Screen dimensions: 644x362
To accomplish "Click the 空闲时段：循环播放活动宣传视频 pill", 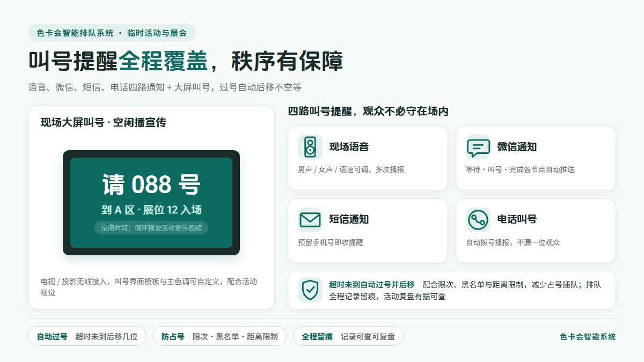I will [151, 228].
